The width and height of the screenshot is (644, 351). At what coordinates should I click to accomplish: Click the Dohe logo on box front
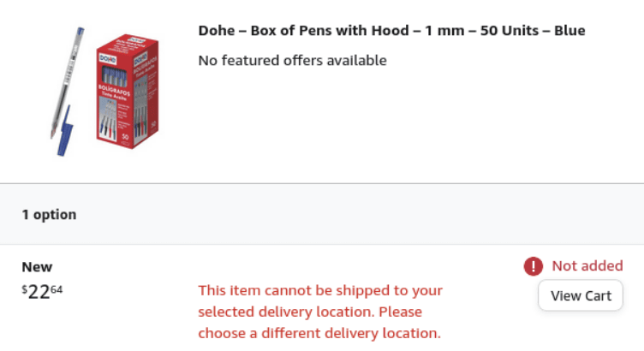pos(108,60)
